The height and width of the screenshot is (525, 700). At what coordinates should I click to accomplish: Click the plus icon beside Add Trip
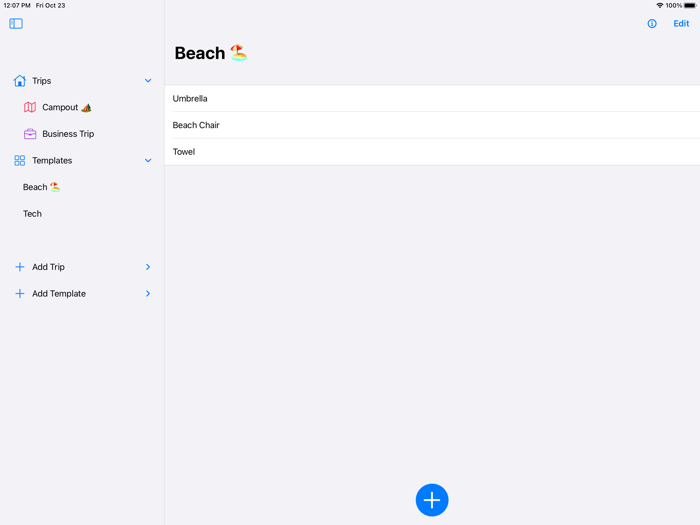coord(20,267)
